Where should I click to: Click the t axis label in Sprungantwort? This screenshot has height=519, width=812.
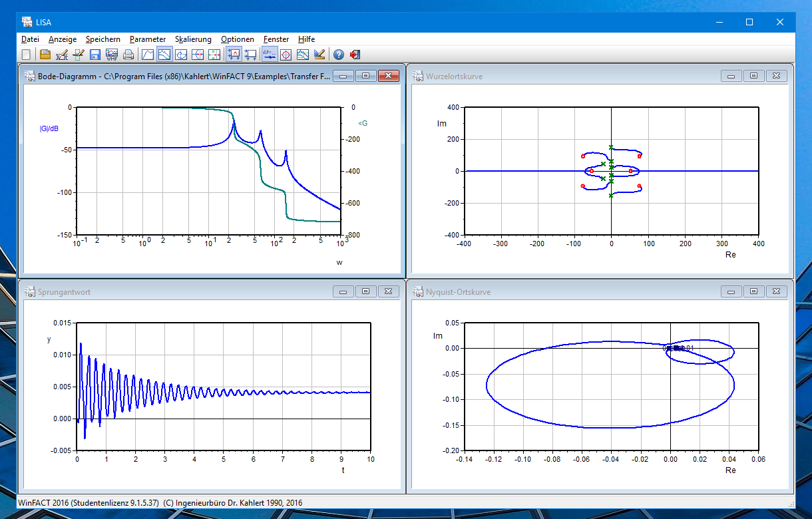click(343, 470)
